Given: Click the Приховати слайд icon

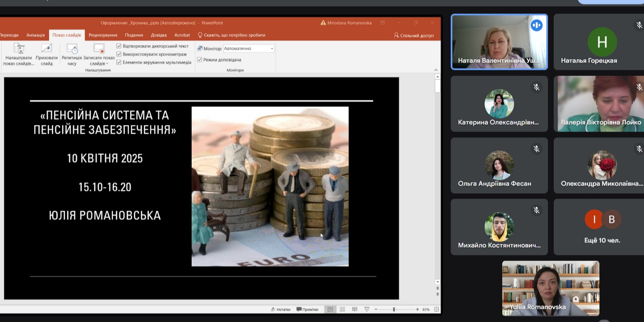Looking at the screenshot, I should [x=47, y=49].
